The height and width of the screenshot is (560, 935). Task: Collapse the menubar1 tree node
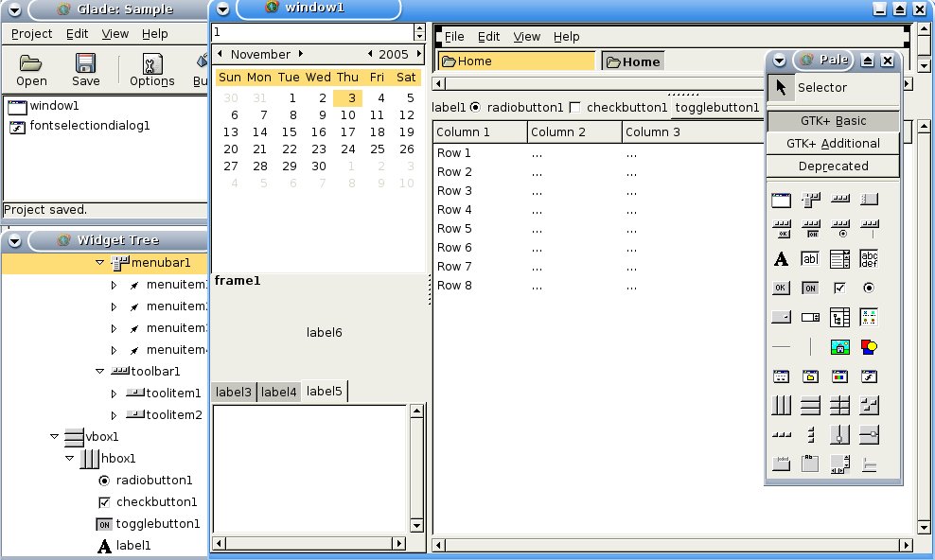[x=99, y=262]
